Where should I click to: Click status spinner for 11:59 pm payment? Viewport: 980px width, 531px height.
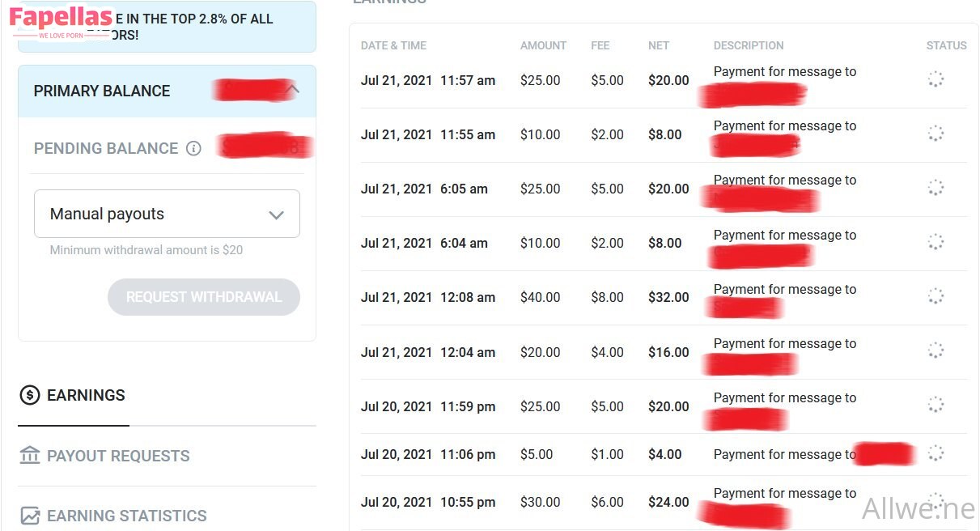click(935, 405)
